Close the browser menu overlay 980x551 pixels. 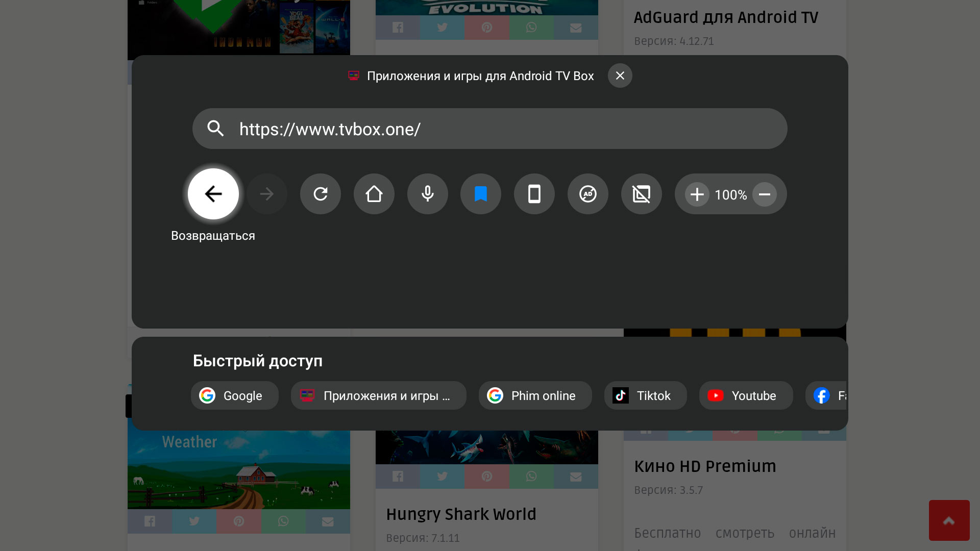tap(620, 76)
